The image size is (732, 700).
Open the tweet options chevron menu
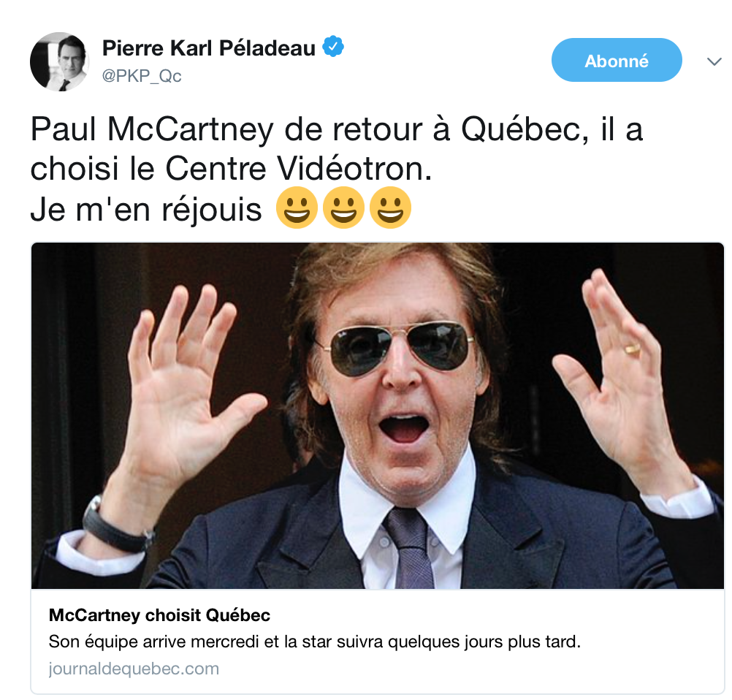coord(714,61)
